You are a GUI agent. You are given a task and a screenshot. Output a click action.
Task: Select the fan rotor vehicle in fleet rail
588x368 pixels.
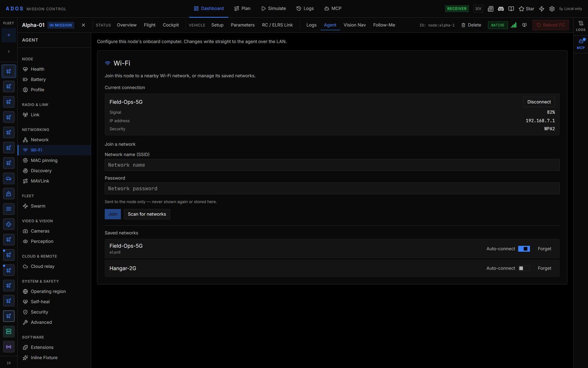9,224
